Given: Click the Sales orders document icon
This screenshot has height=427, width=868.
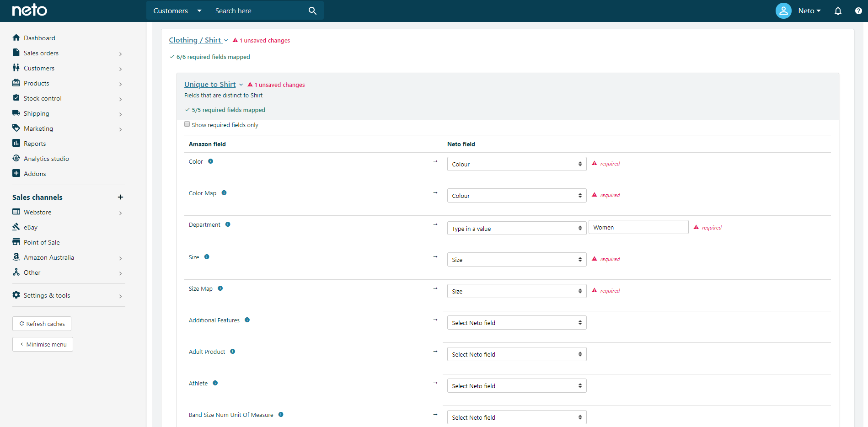Looking at the screenshot, I should [x=16, y=53].
